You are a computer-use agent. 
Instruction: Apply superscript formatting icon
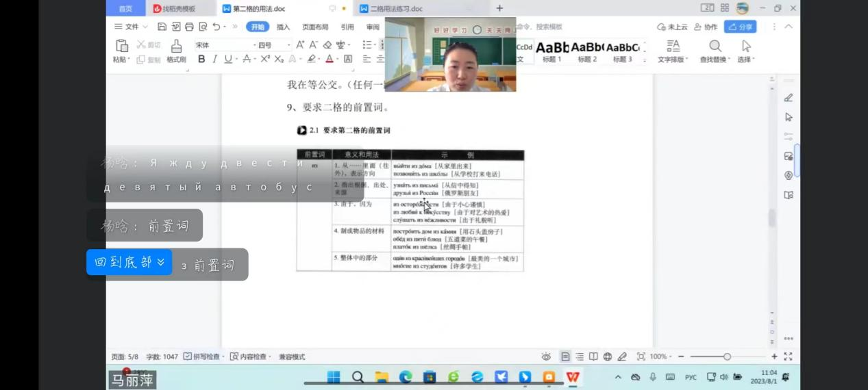(265, 60)
